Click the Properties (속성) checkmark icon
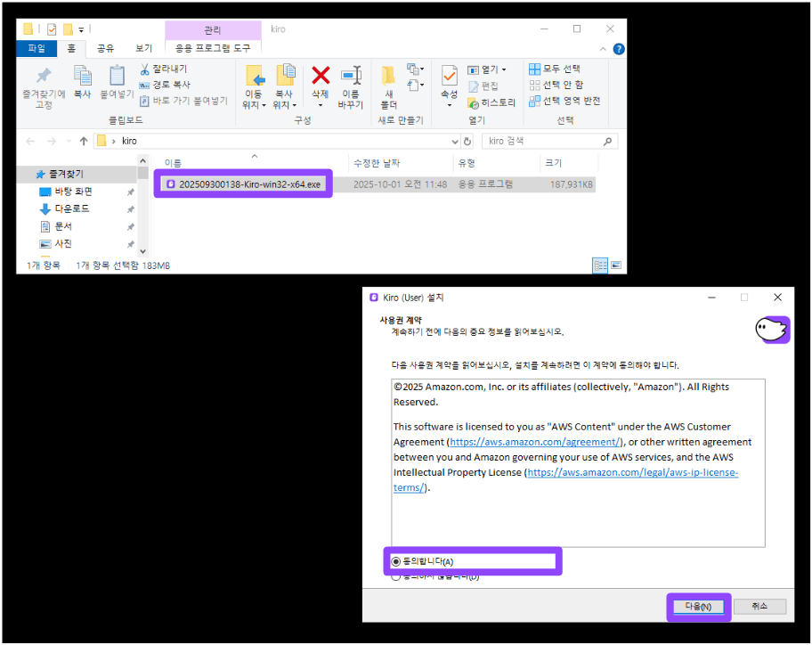Image resolution: width=812 pixels, height=645 pixels. [450, 76]
